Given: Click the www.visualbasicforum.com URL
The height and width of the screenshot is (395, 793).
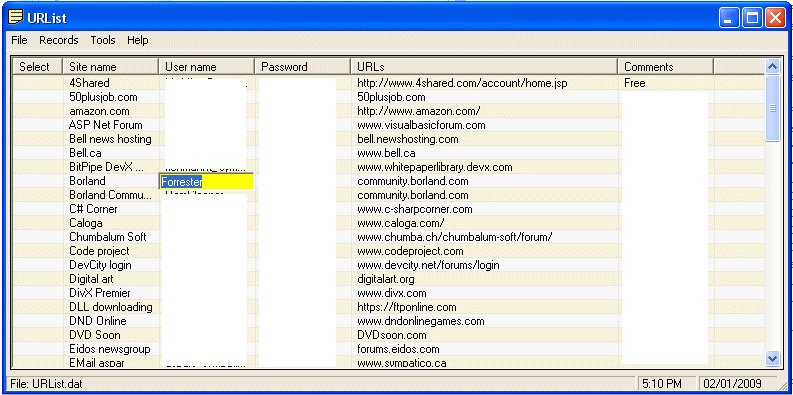Looking at the screenshot, I should click(x=421, y=125).
